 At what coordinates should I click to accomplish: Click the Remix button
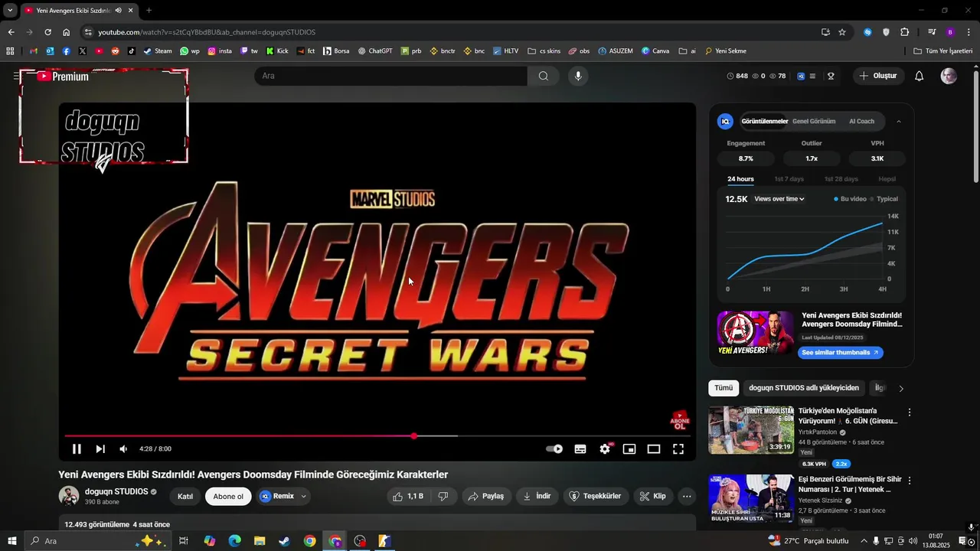276,496
